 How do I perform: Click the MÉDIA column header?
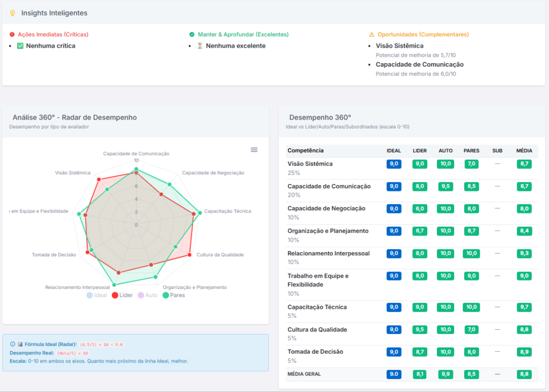(524, 151)
